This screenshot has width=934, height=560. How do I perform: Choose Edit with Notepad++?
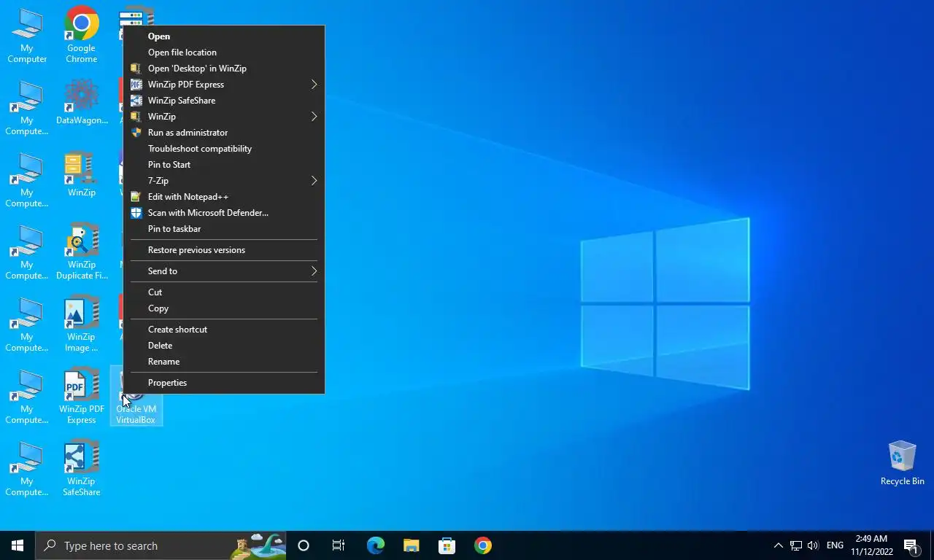pos(224,196)
